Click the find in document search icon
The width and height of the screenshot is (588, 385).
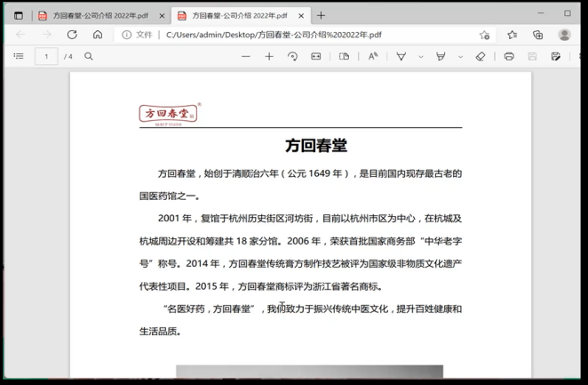coord(89,56)
